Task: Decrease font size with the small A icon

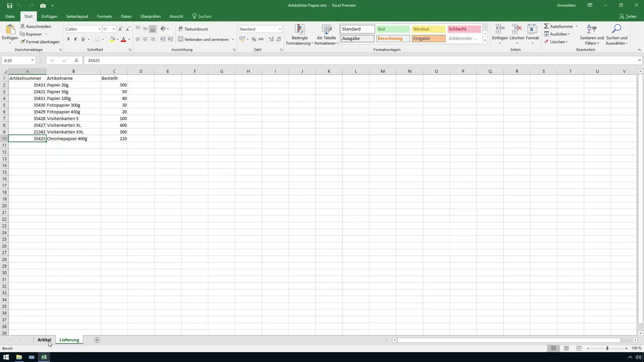Action: click(128, 29)
